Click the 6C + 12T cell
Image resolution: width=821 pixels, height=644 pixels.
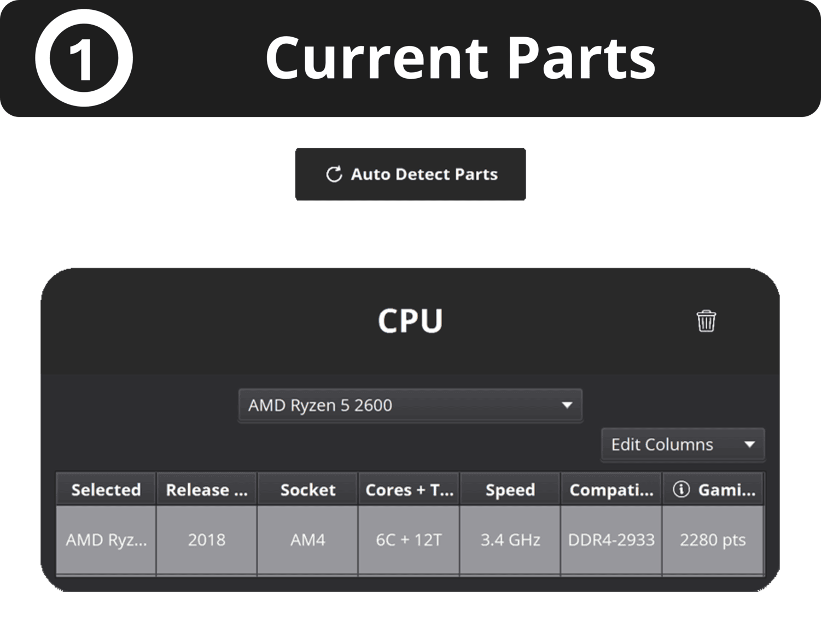click(409, 540)
